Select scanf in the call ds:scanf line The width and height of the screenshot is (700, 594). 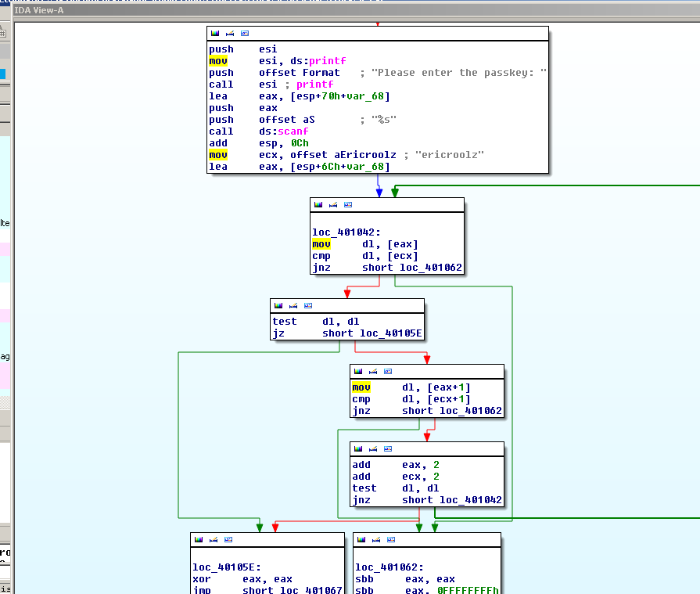coord(293,131)
